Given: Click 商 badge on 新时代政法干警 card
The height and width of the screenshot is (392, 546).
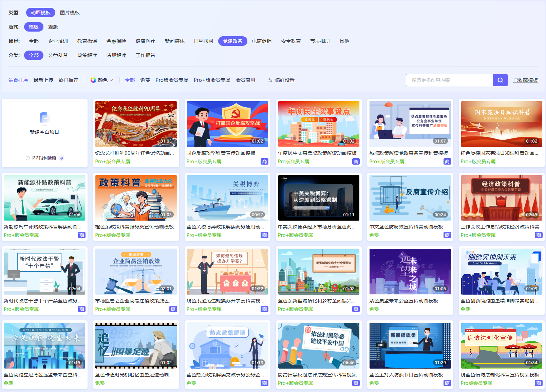Looking at the screenshot, I should (82, 309).
